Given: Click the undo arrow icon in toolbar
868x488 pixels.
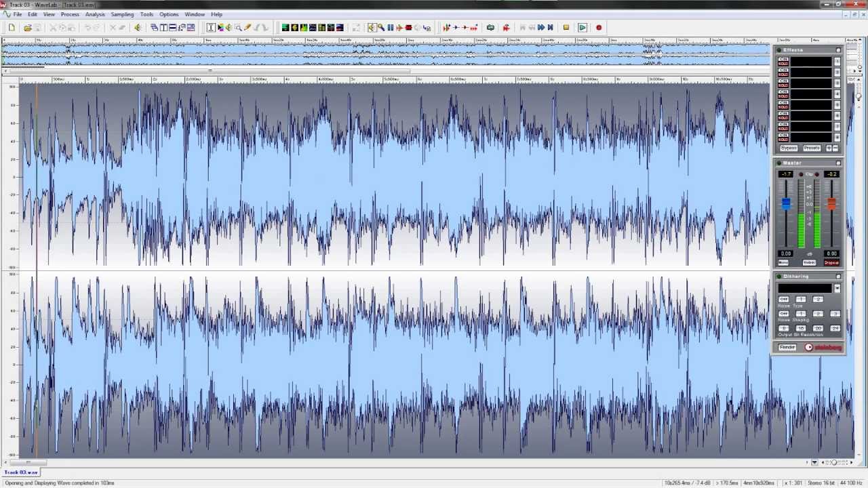Looking at the screenshot, I should (x=87, y=28).
